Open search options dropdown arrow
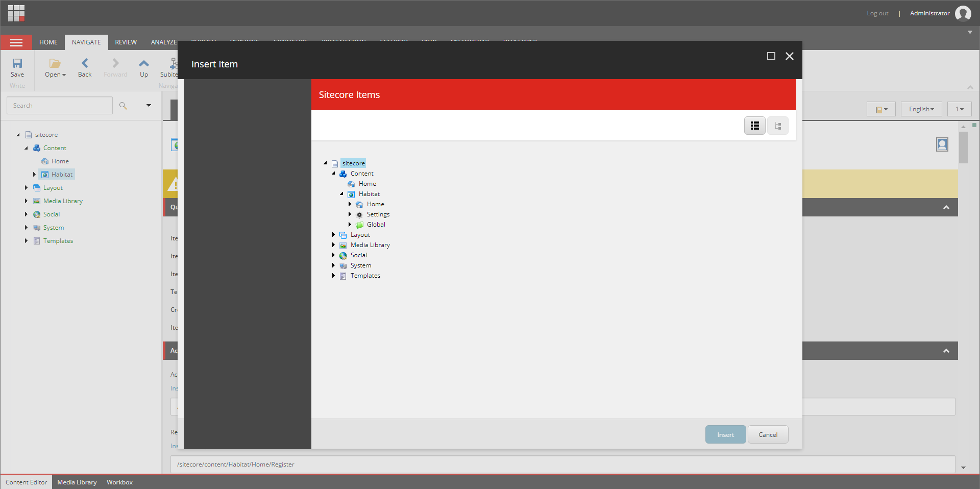 click(x=149, y=106)
